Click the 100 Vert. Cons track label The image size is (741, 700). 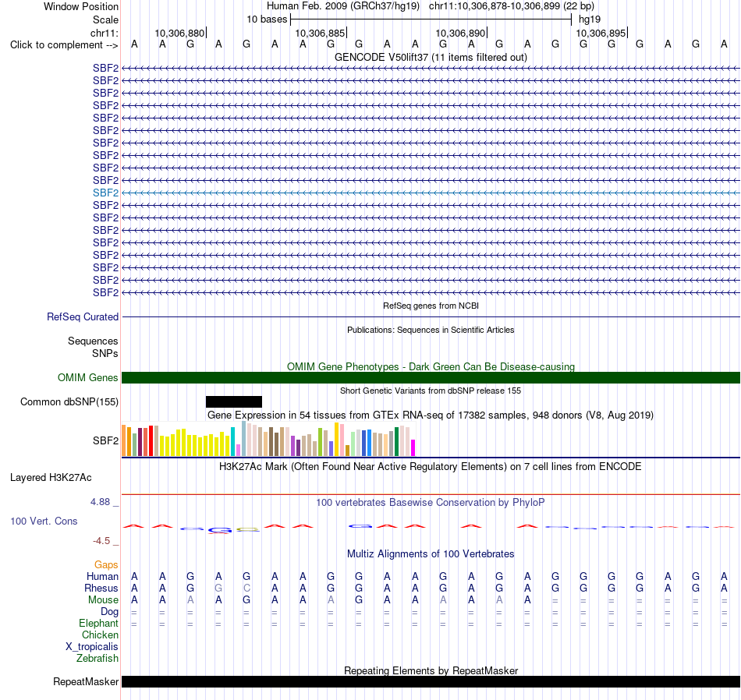(x=44, y=521)
